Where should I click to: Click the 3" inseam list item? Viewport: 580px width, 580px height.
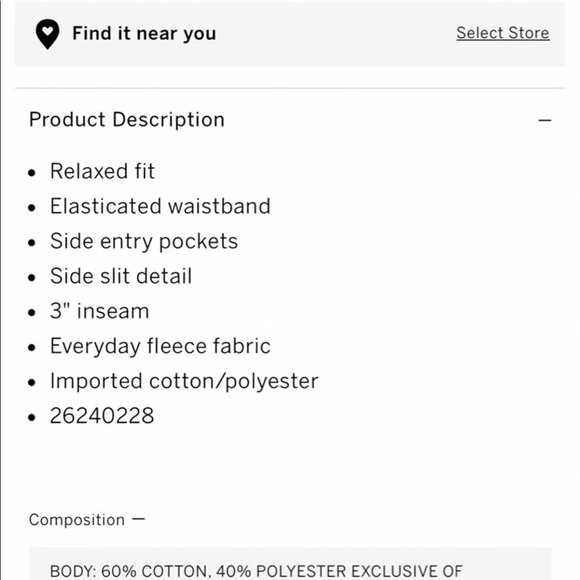pyautogui.click(x=100, y=311)
